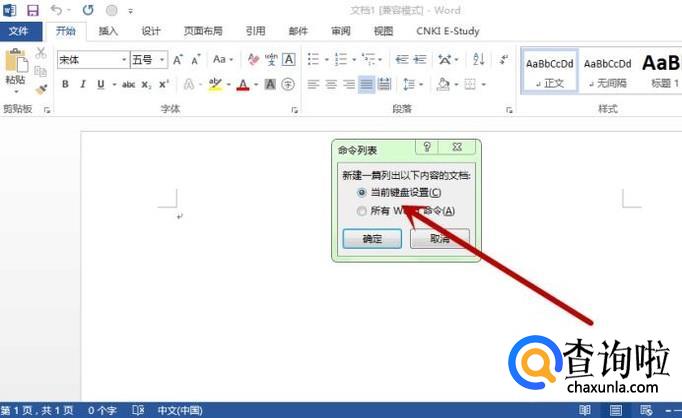The image size is (682, 418).
Task: Align text left
Action: pyautogui.click(x=313, y=84)
